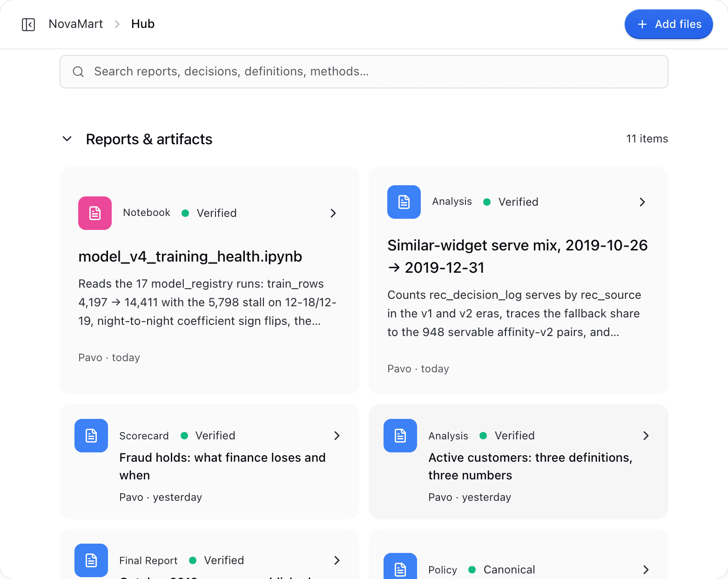Click the Active customers analysis document icon
This screenshot has height=579, width=728.
[400, 436]
